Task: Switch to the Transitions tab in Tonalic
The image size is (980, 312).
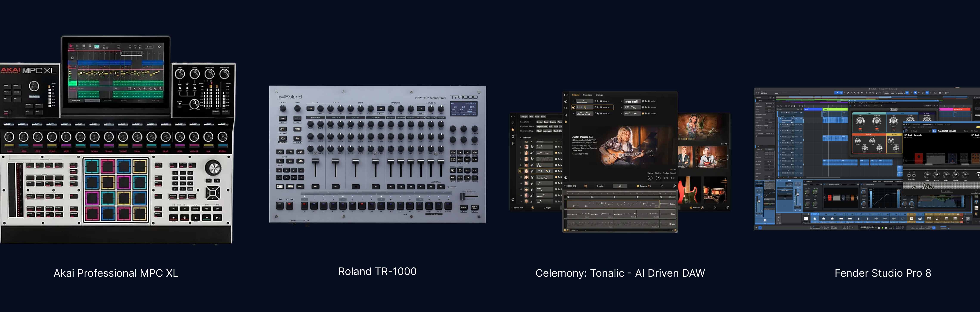Action: click(x=587, y=95)
